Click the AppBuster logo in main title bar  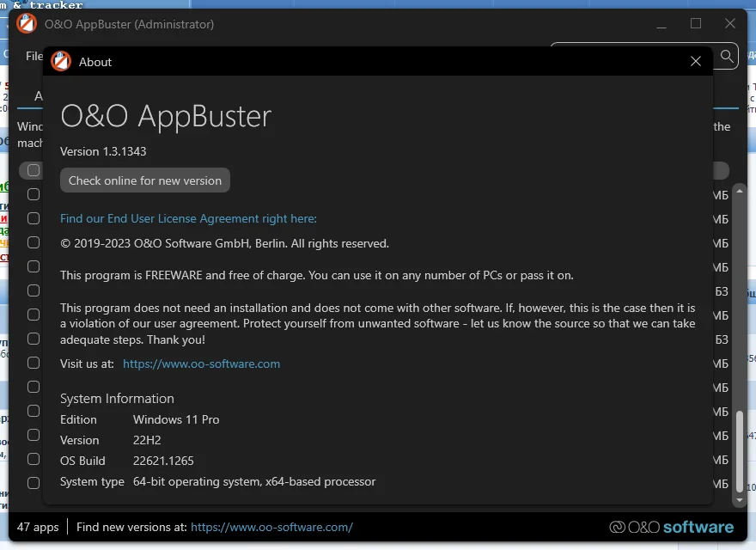(x=27, y=24)
